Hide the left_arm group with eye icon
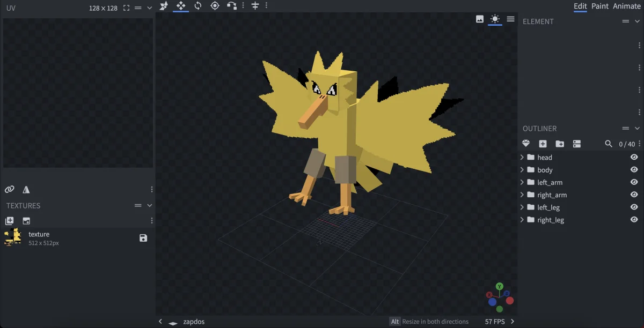Screen dimensions: 644x328 [x=634, y=182]
